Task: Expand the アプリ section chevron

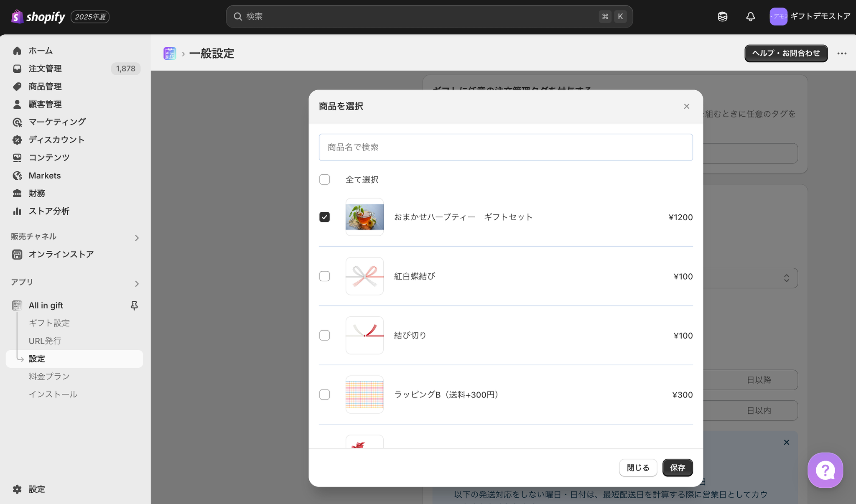Action: pyautogui.click(x=137, y=284)
